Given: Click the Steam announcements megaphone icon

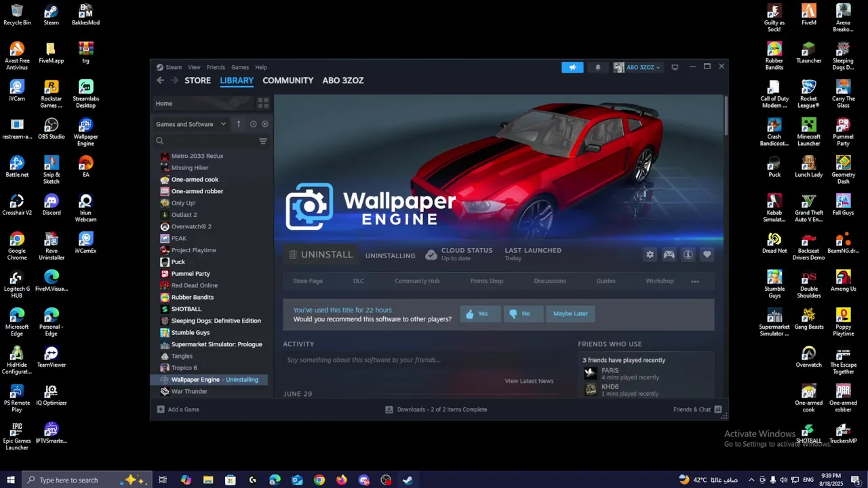Looking at the screenshot, I should point(572,67).
